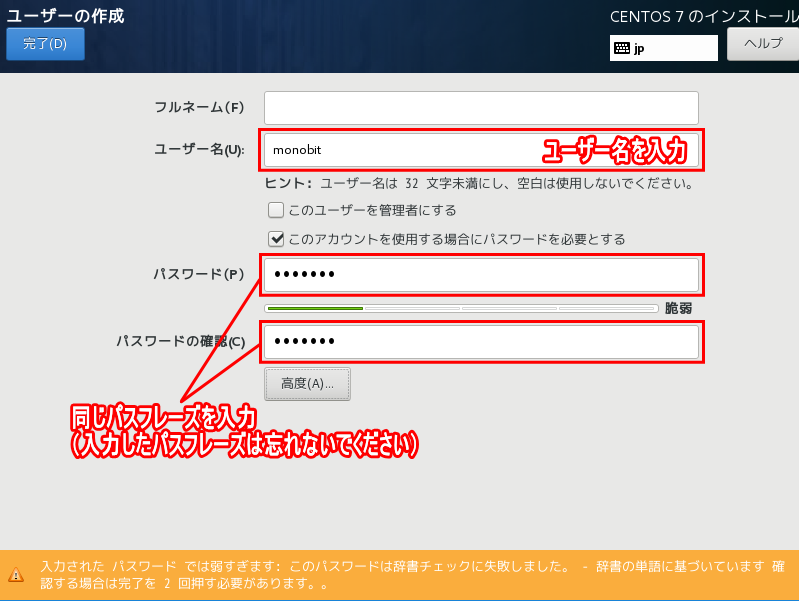Viewport: 799px width, 601px height.
Task: Untick the パスワードを必要とする checkbox
Action: (276, 239)
